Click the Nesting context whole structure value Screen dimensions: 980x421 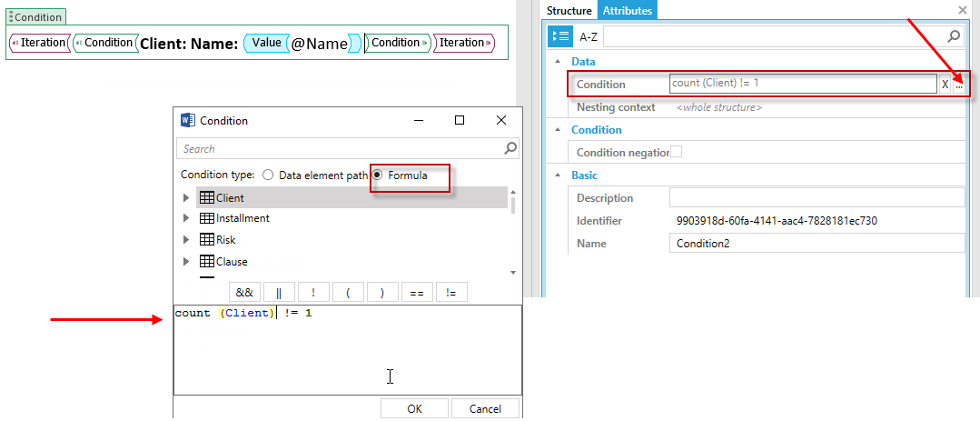(x=719, y=107)
